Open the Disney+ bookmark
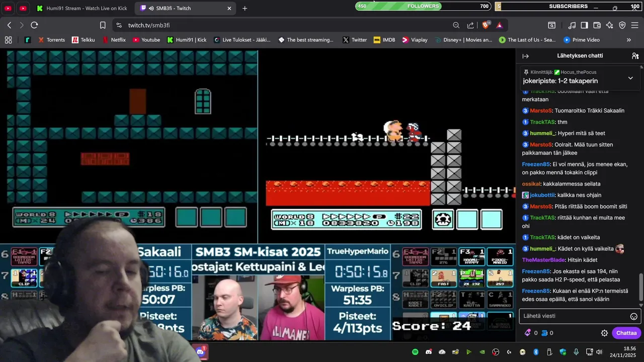The width and height of the screenshot is (644, 362). 463,40
